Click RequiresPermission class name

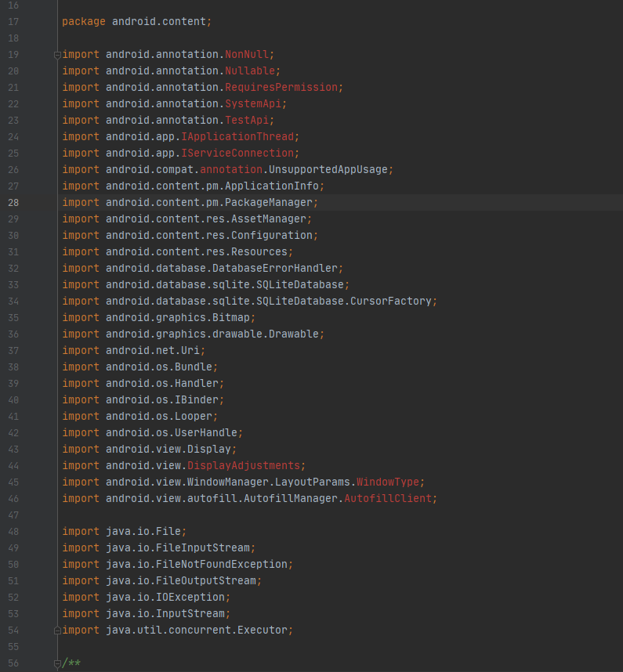point(281,88)
